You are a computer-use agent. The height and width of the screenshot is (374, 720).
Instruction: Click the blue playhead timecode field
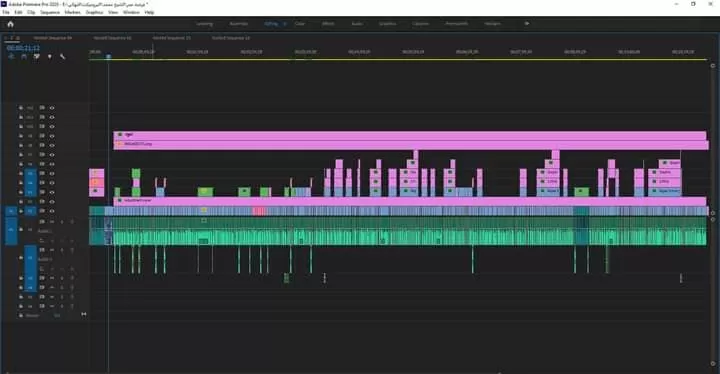[23, 48]
